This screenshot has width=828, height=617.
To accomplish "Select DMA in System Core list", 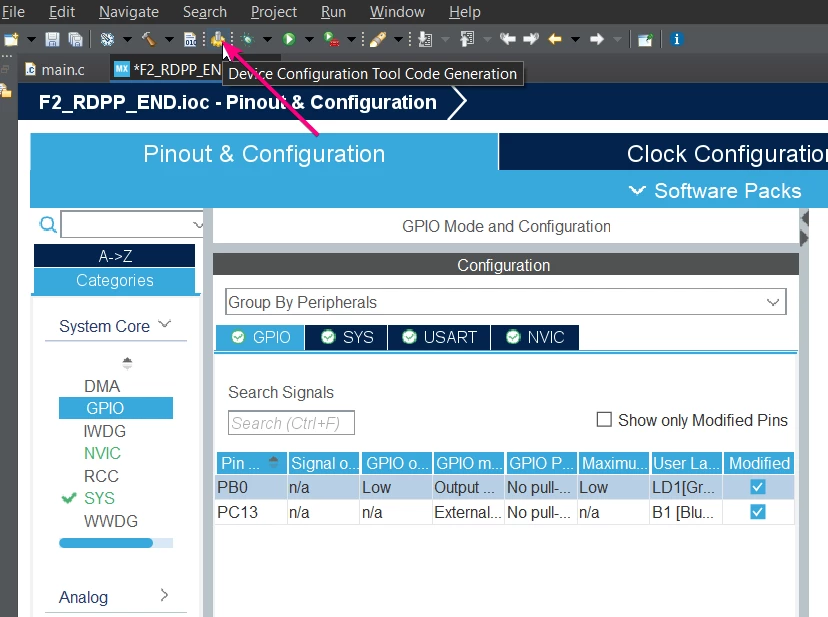I will pos(102,386).
